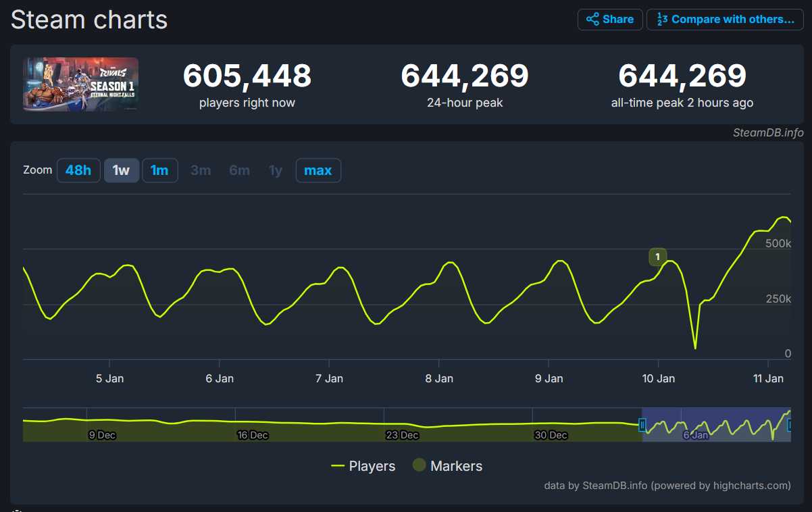Click the Share button
This screenshot has width=812, height=512.
(x=609, y=20)
